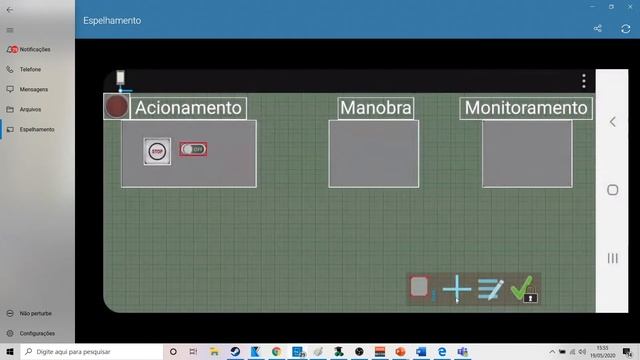Click the plus add-component icon
The image size is (640, 360).
[457, 289]
